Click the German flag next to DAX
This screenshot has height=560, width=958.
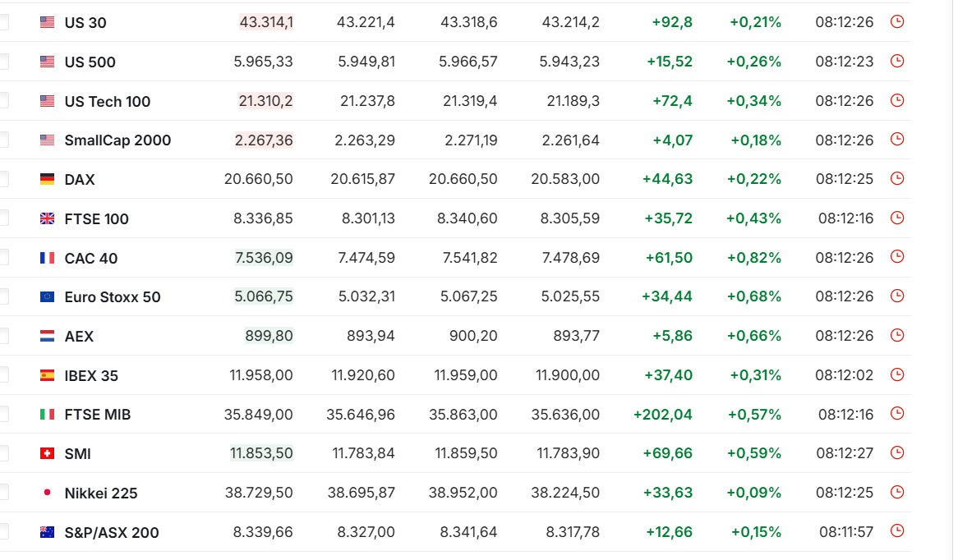click(x=48, y=179)
